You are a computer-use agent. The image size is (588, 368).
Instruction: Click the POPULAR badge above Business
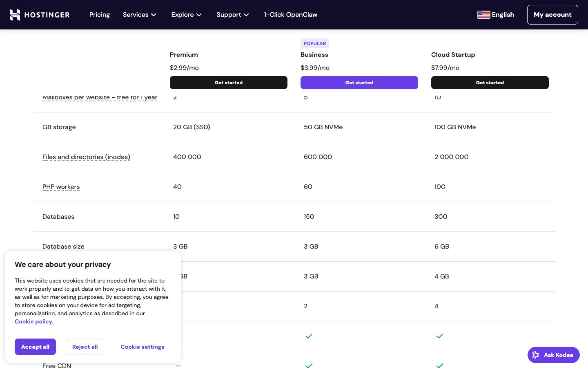pyautogui.click(x=314, y=43)
